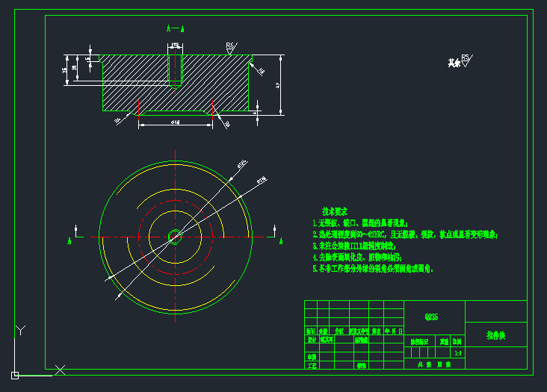547x392 pixels.
Task: Select the part name text in title block
Action: (495, 335)
